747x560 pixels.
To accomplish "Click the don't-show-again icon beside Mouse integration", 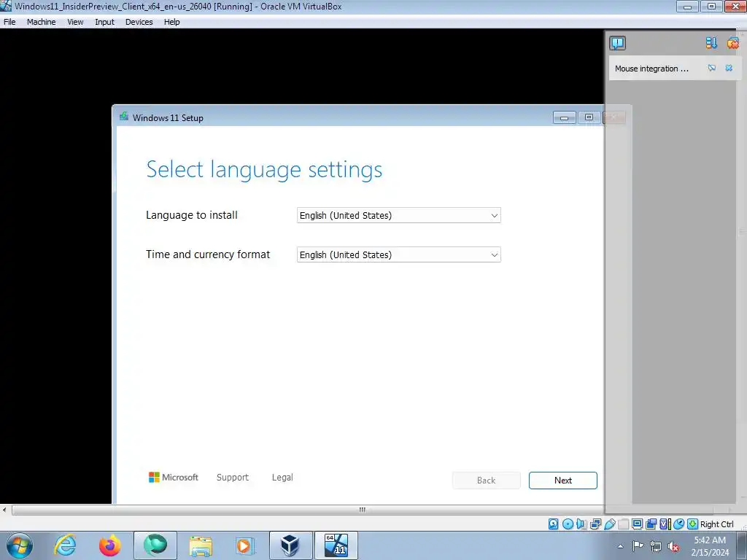I will point(712,68).
